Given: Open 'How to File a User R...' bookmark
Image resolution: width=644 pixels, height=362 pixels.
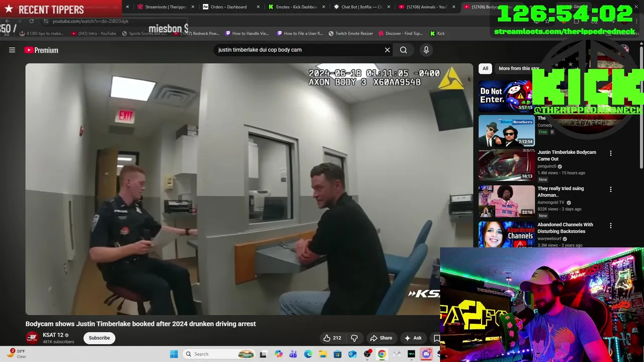Looking at the screenshot, I should (300, 33).
